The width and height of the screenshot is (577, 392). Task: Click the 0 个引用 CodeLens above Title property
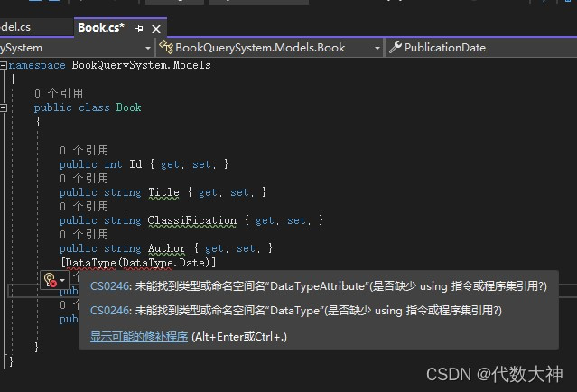84,179
